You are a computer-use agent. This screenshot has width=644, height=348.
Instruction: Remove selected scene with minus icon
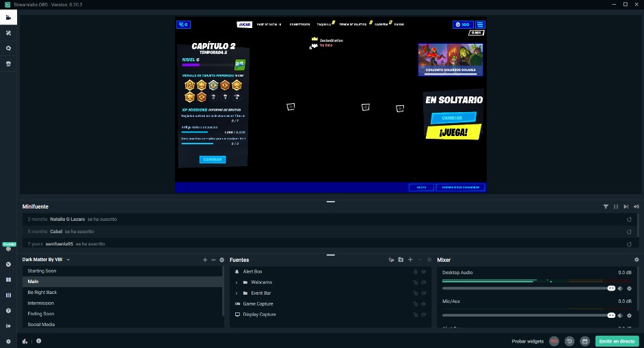(213, 260)
